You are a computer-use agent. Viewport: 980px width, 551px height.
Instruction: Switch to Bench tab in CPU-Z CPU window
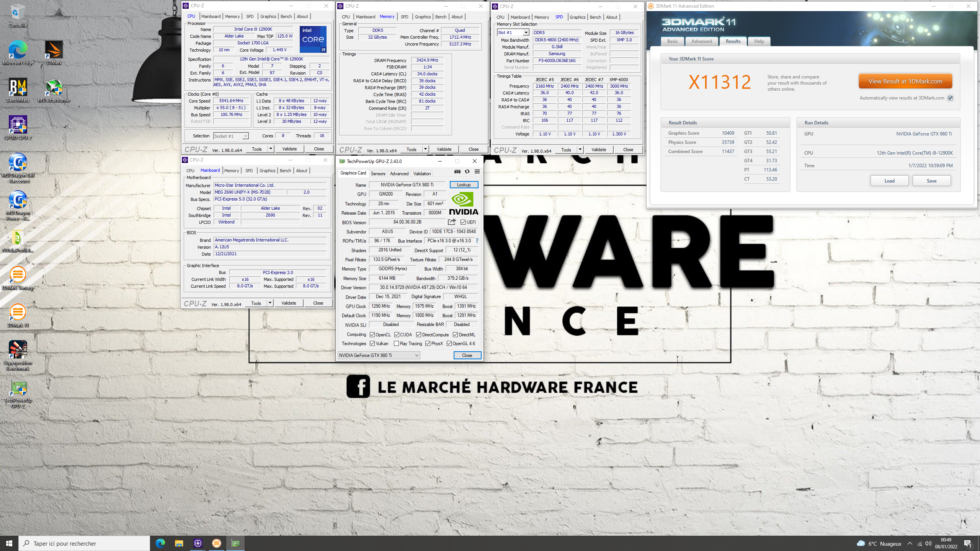(286, 16)
